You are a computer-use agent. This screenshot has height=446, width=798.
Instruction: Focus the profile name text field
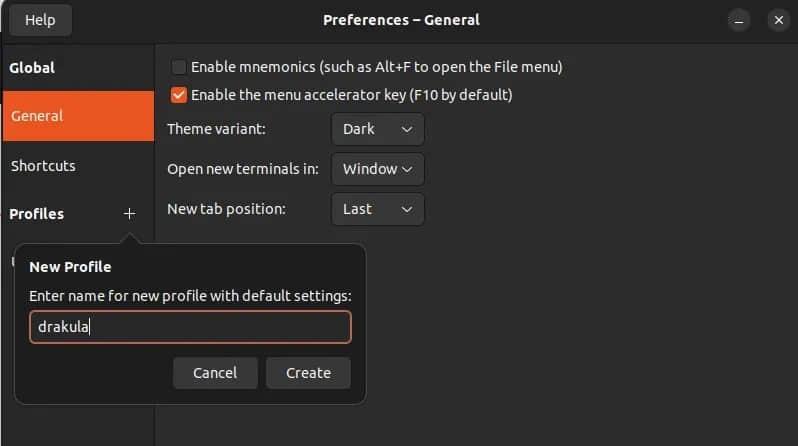coord(190,327)
